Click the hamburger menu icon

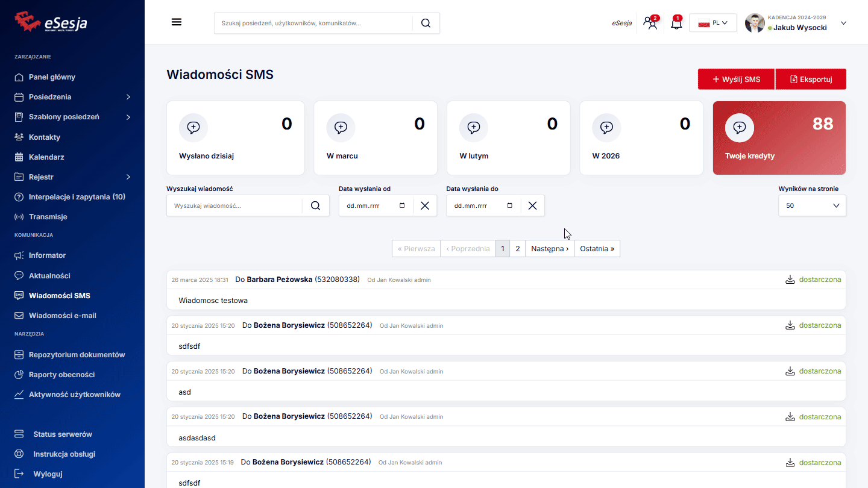177,22
